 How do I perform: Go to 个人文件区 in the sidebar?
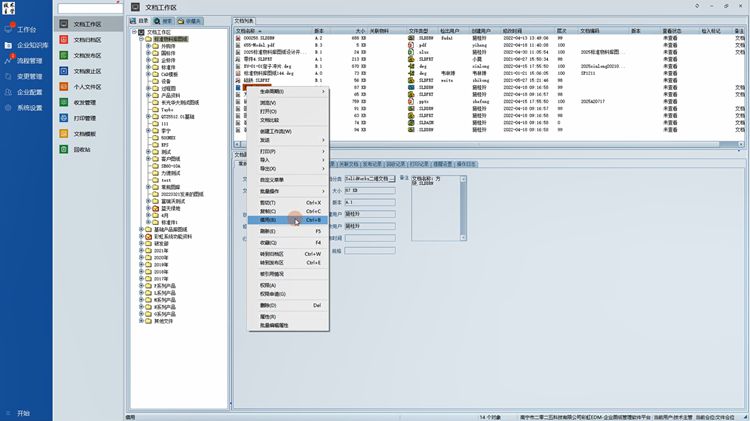[86, 87]
